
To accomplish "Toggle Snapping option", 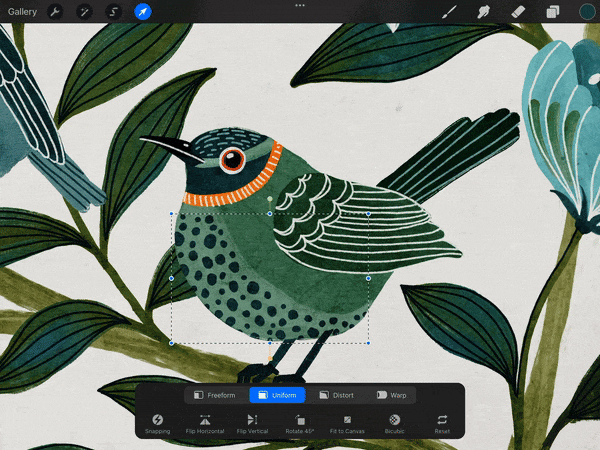I will tap(157, 424).
